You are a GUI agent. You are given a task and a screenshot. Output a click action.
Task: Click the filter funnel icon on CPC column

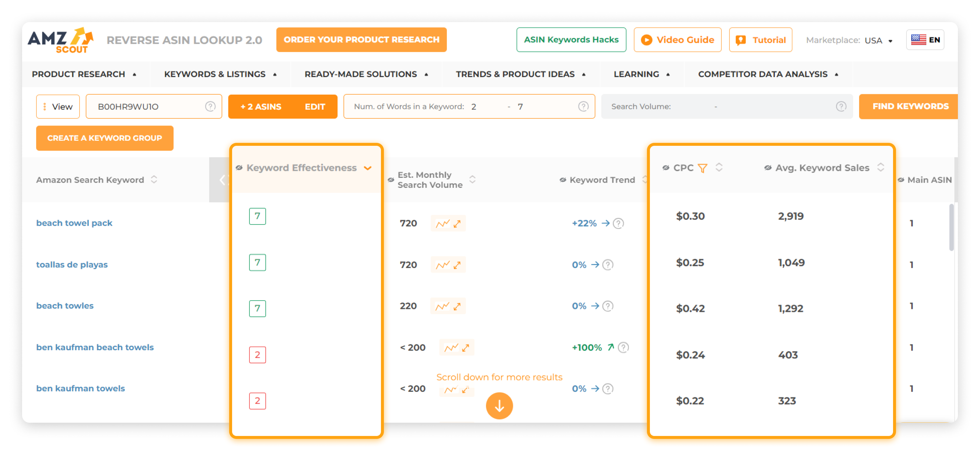[703, 168]
